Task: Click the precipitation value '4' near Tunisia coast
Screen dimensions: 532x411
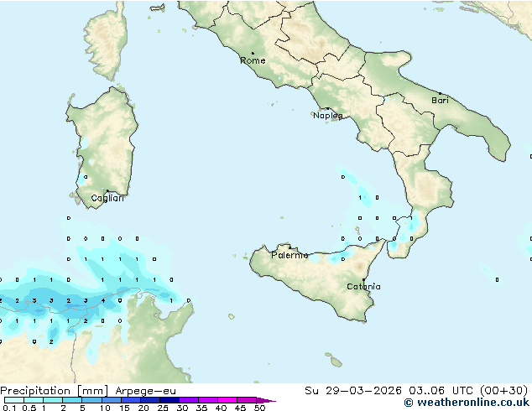Action: [103, 300]
